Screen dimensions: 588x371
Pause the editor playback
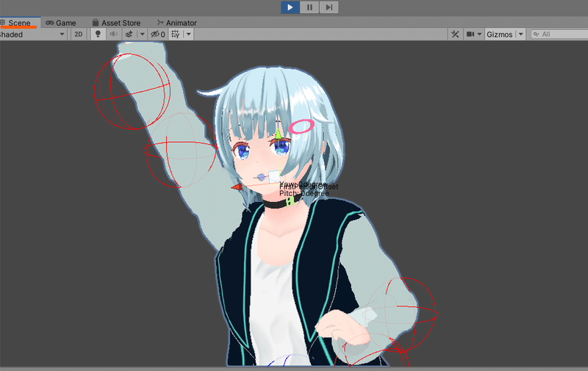click(x=309, y=7)
